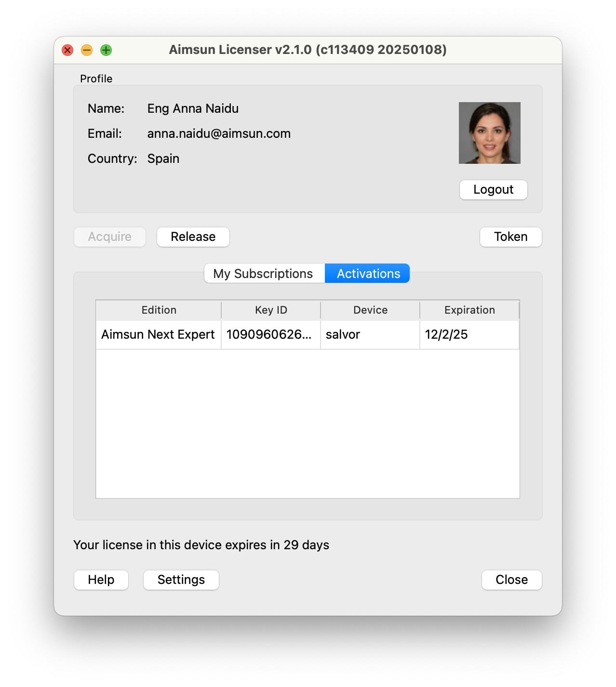Screen dimensions: 616x687
Task: Click the truncated Key ID value
Action: pyautogui.click(x=270, y=334)
